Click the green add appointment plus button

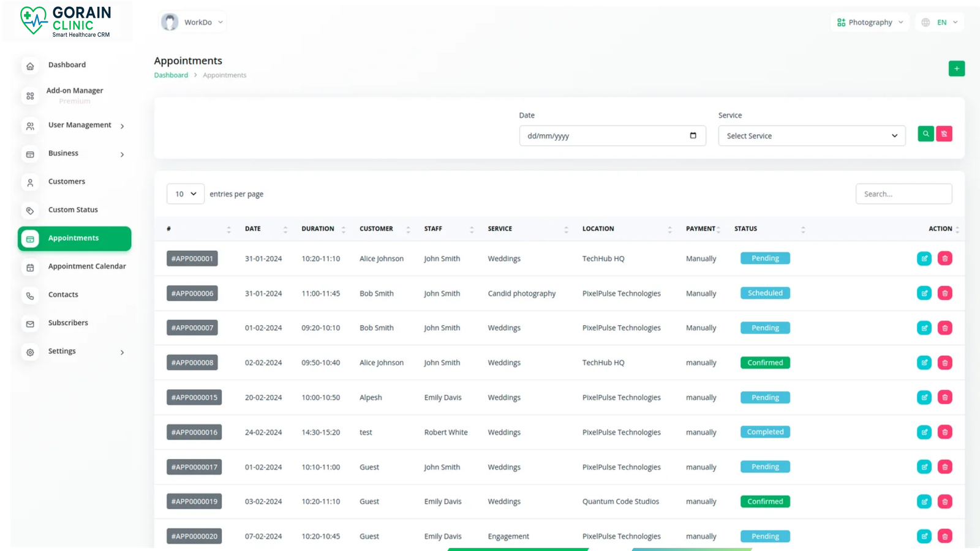(x=956, y=69)
